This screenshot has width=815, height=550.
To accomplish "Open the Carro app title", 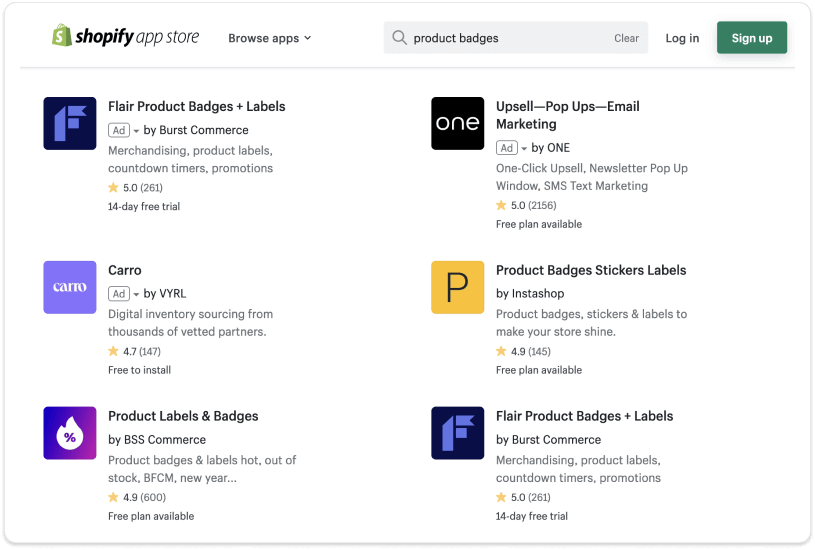I will coord(125,270).
